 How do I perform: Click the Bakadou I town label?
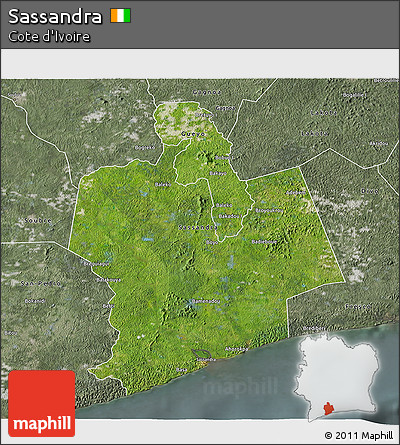tap(230, 216)
